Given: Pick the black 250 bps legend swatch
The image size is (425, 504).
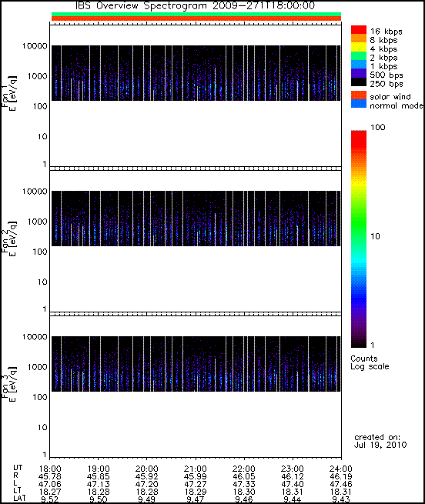Looking at the screenshot, I should (359, 82).
